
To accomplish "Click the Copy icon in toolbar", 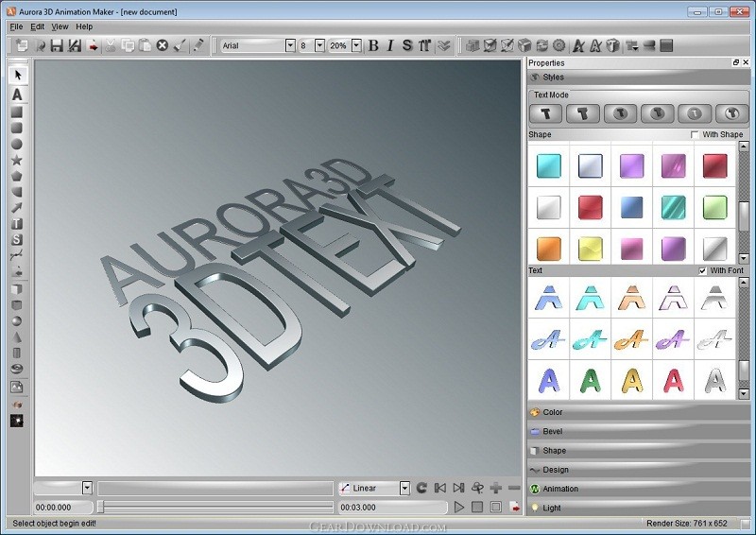I will tap(129, 45).
